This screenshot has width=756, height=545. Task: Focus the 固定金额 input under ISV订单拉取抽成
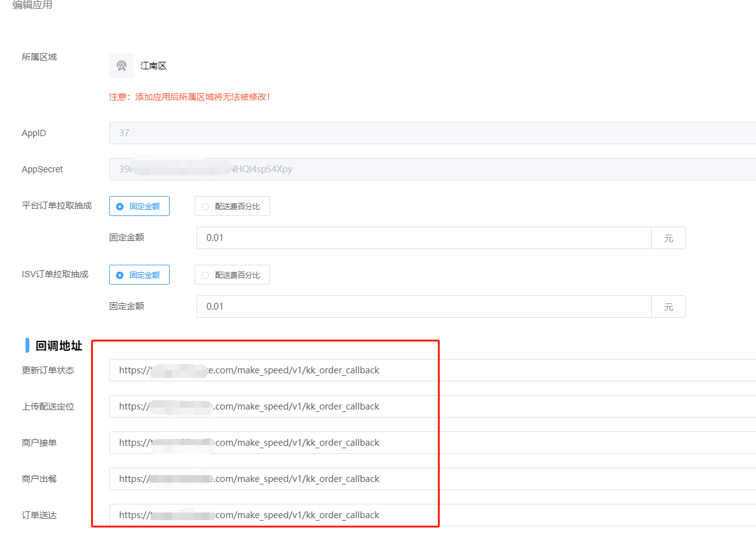(424, 307)
